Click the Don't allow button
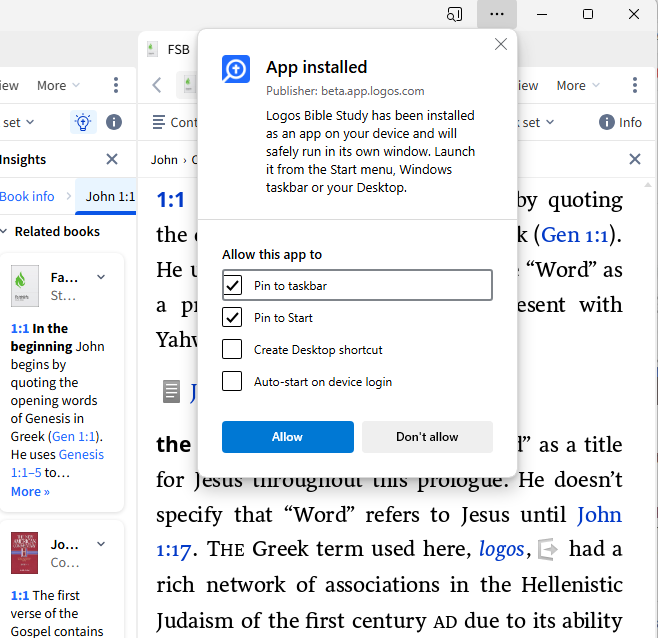The image size is (658, 638). (427, 437)
